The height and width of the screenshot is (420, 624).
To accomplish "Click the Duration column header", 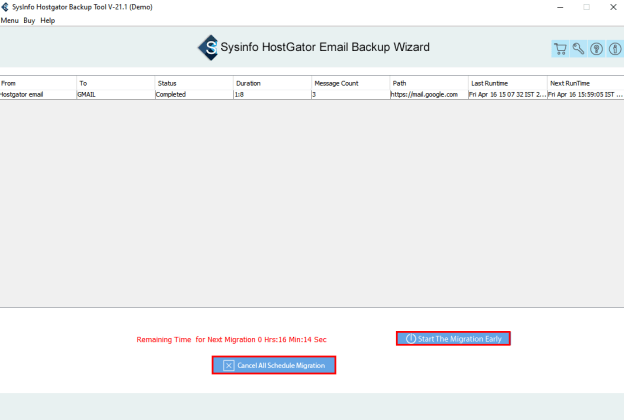I will [x=272, y=83].
